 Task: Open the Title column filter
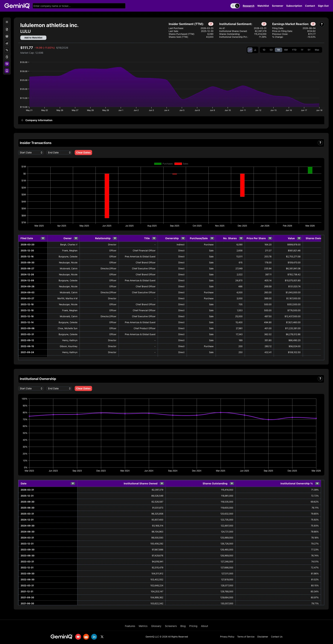pos(154,238)
